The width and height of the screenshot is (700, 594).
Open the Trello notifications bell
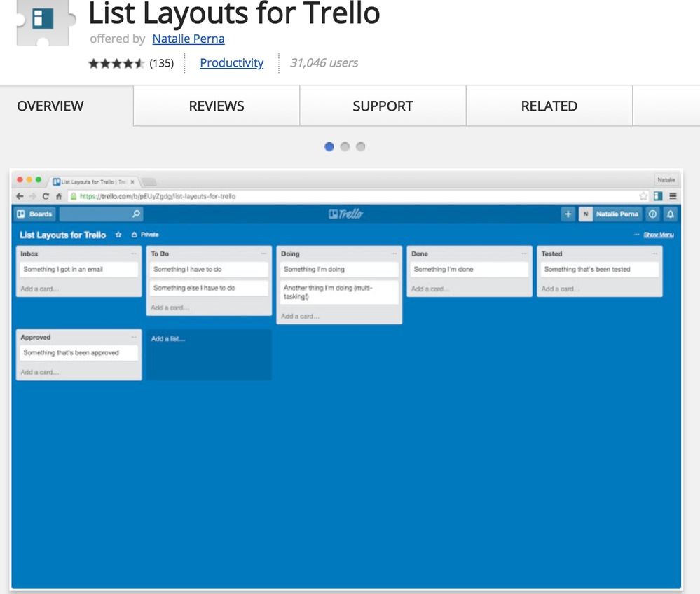670,214
